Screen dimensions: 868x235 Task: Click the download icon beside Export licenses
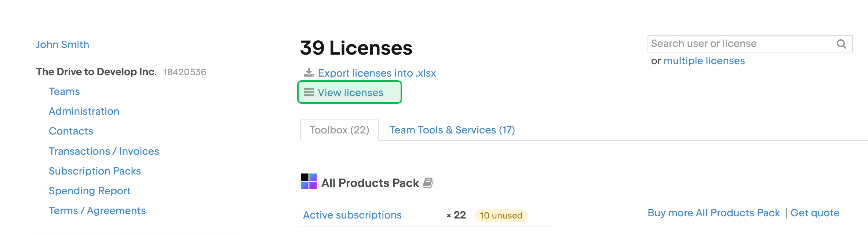[x=309, y=73]
